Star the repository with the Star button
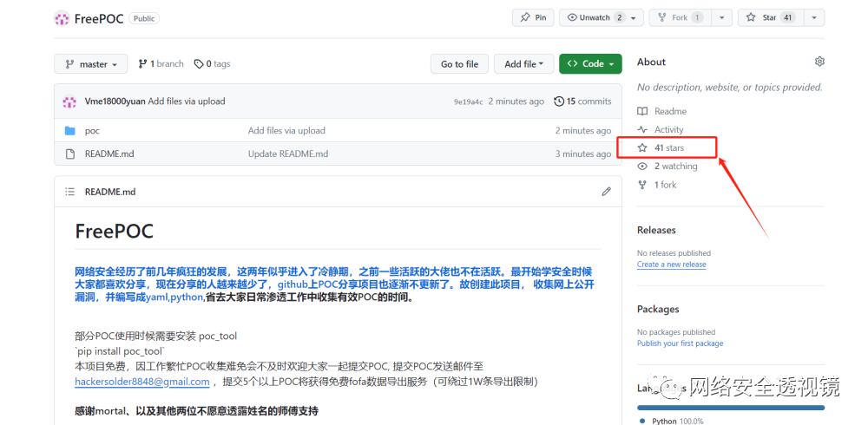Image resolution: width=868 pixels, height=425 pixels. 770,17
